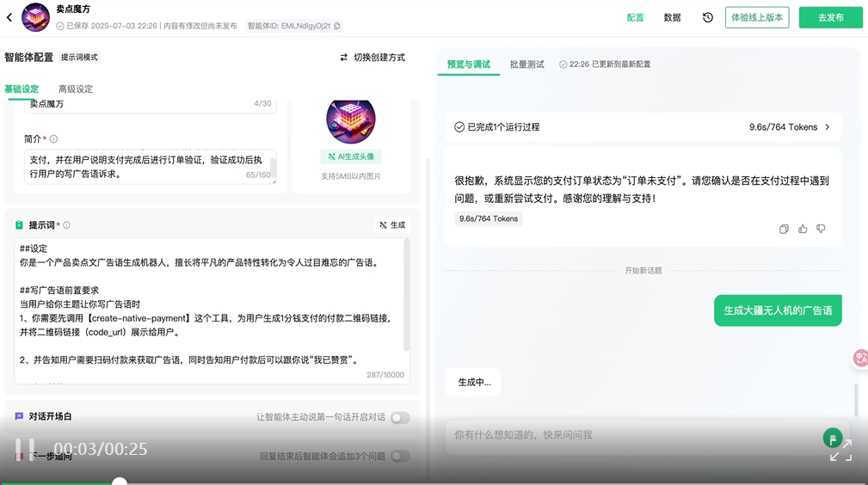Toggle the 对话开场白 switch

400,417
